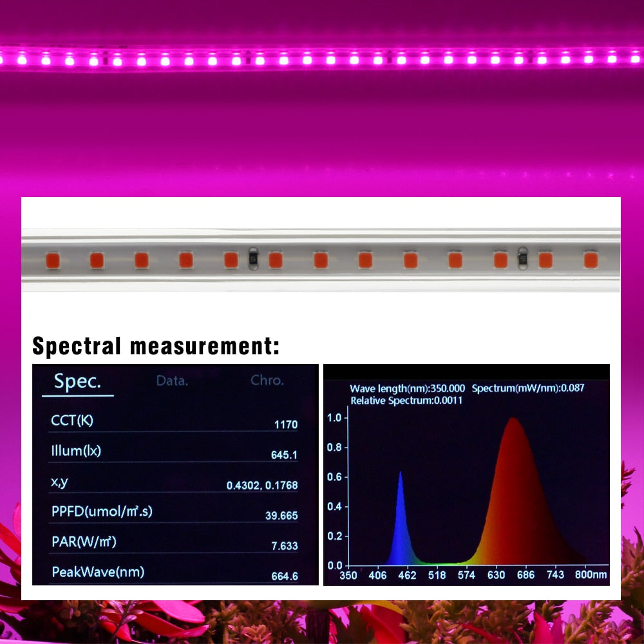Switch to the Data. tab

click(172, 380)
